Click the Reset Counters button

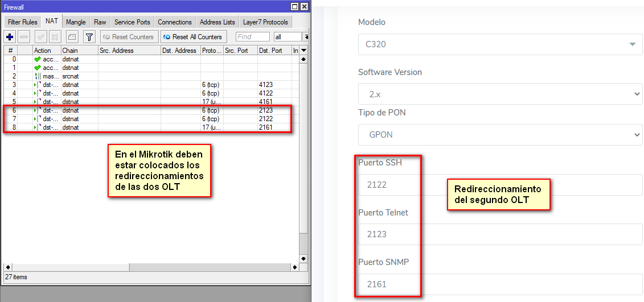click(x=129, y=37)
